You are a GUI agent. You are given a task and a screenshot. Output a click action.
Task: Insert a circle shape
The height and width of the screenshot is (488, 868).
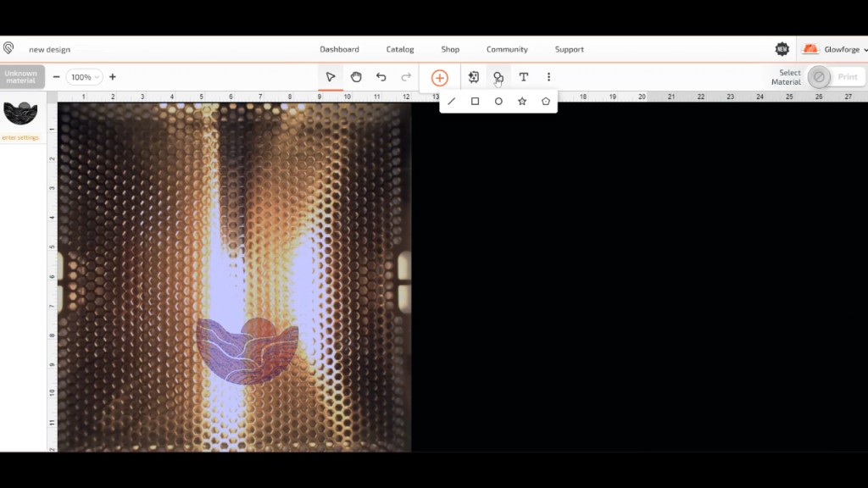click(x=498, y=102)
